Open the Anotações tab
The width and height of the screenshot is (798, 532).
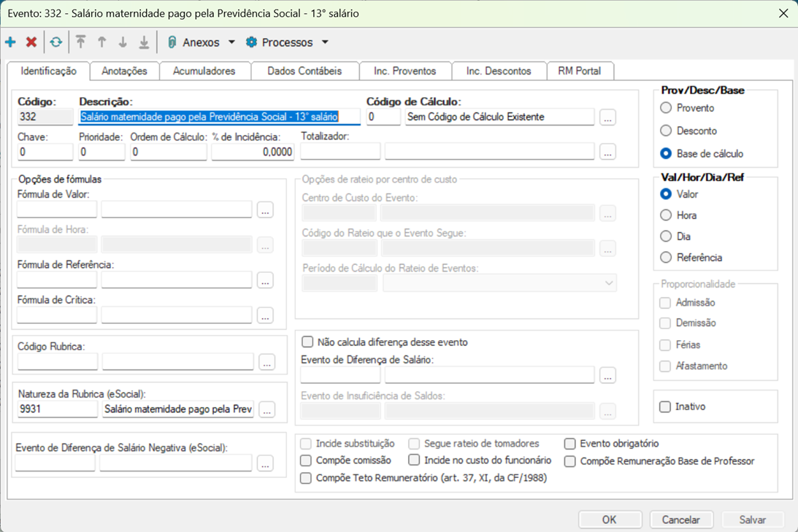124,72
